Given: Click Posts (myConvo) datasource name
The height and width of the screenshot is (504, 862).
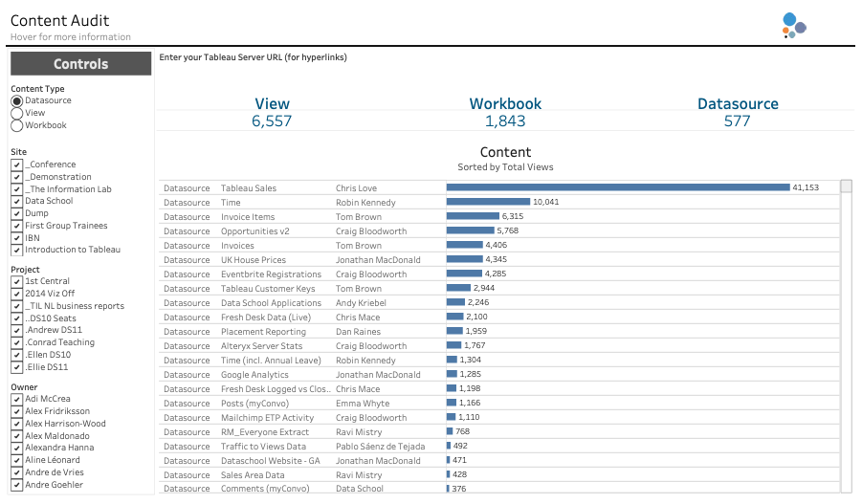Looking at the screenshot, I should click(x=255, y=404).
